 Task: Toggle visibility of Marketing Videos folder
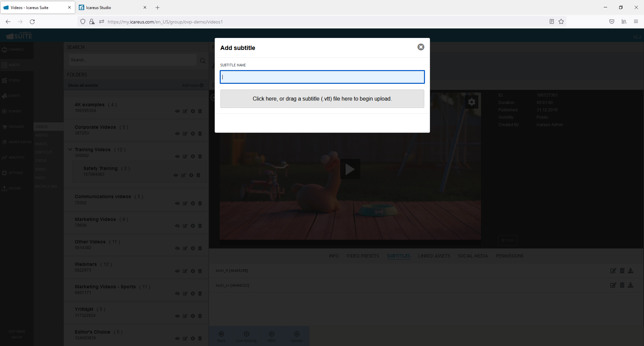point(177,226)
